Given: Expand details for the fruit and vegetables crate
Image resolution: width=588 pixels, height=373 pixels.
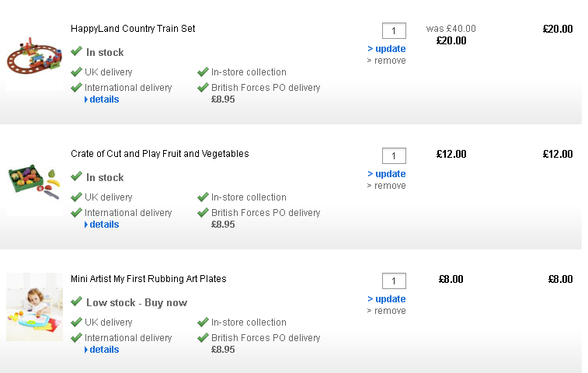Looking at the screenshot, I should (x=102, y=225).
